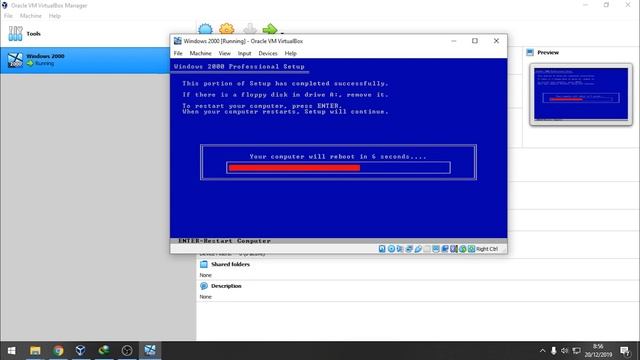Open File Explorer from the taskbar

tap(35, 351)
